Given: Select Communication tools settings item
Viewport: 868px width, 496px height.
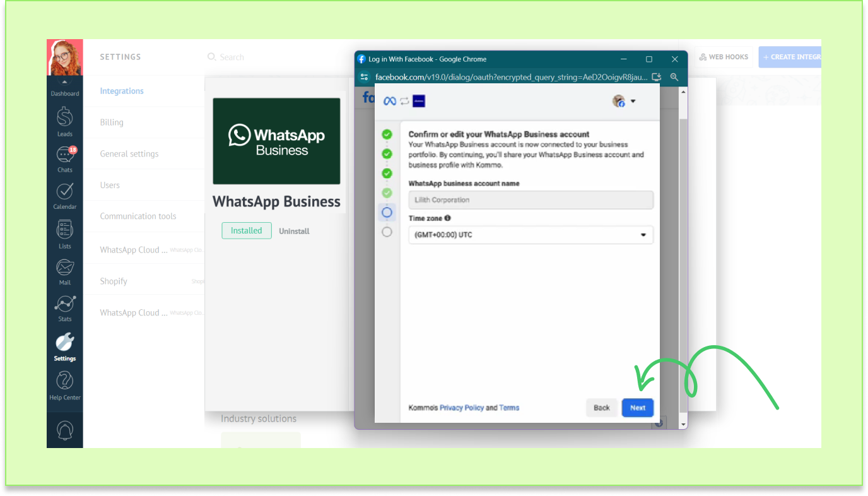Looking at the screenshot, I should coord(138,216).
